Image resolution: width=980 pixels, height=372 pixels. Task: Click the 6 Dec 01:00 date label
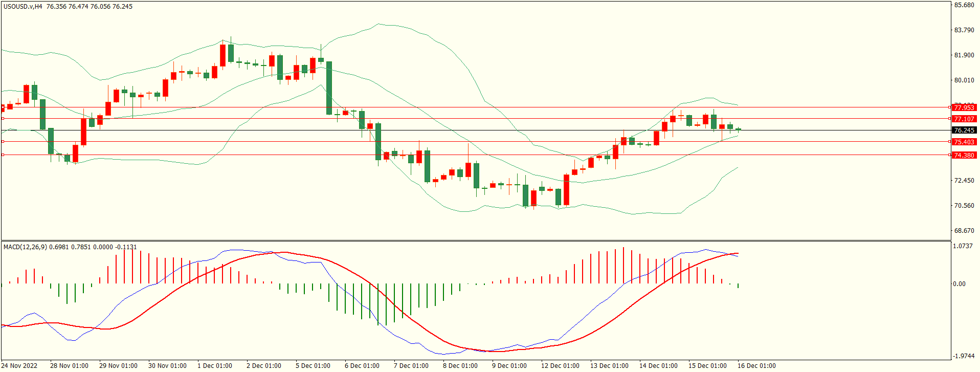coord(362,366)
